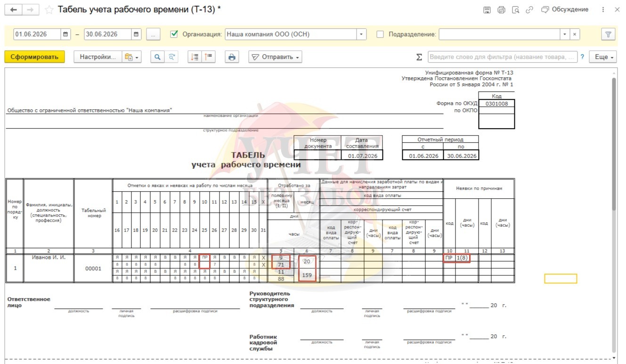Select the personnel number 00001
Image resolution: width=626 pixels, height=364 pixels.
pos(93,268)
